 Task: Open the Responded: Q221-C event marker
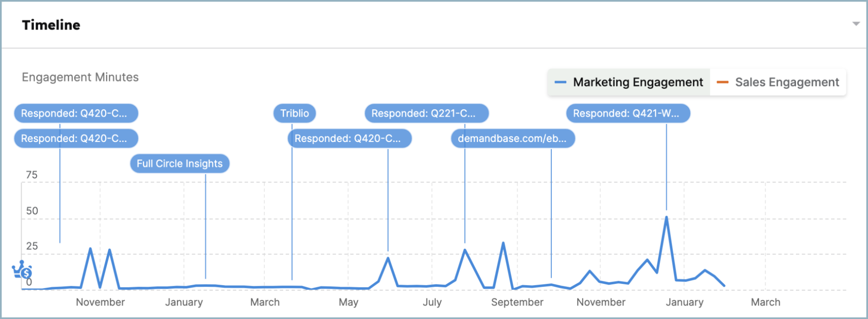coord(426,113)
